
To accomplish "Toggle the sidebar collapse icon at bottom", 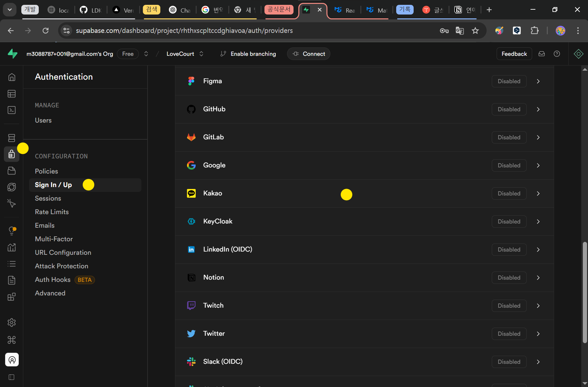I will tap(12, 377).
